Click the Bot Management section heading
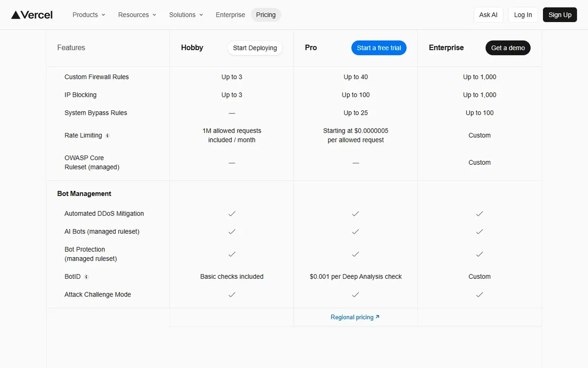588x368 pixels. pyautogui.click(x=84, y=194)
